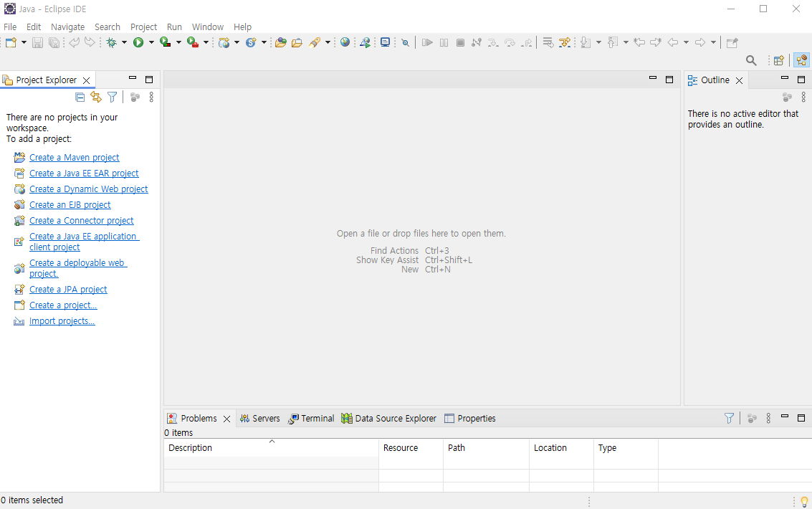Click the Back navigation arrow
The width and height of the screenshot is (812, 509).
pos(673,42)
